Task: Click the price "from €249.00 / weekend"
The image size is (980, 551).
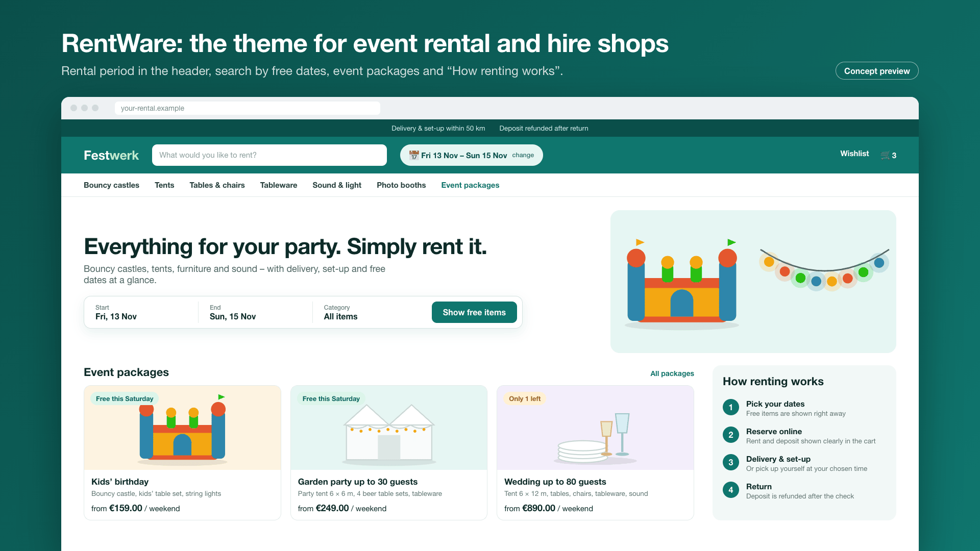Action: pyautogui.click(x=342, y=508)
